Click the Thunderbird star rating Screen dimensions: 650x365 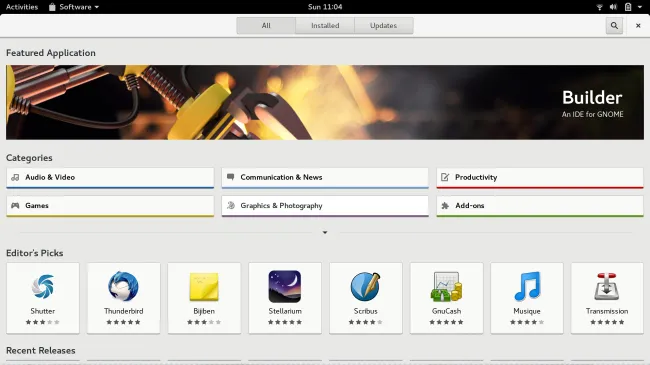[x=123, y=322]
